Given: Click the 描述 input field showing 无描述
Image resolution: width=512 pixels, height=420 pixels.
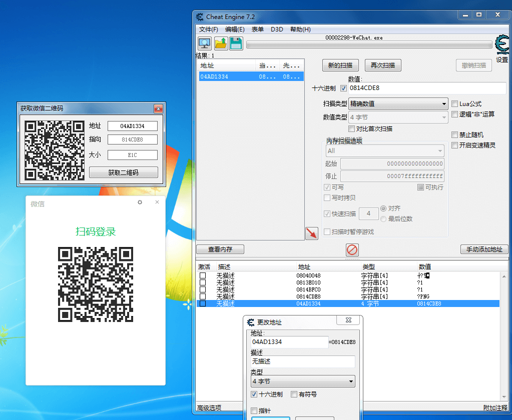Looking at the screenshot, I should tap(302, 361).
